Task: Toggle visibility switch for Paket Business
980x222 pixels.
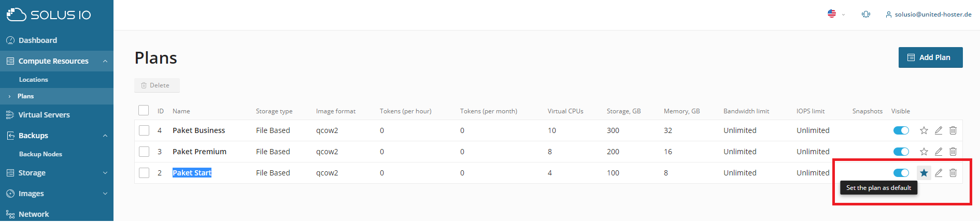Action: point(901,130)
